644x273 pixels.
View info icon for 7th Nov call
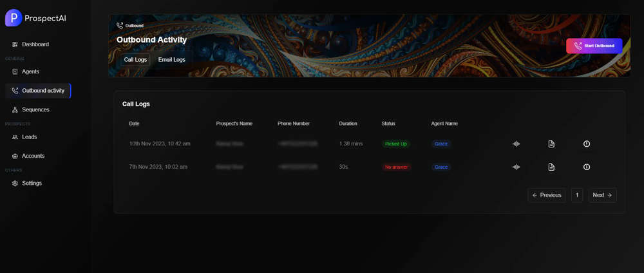point(587,167)
